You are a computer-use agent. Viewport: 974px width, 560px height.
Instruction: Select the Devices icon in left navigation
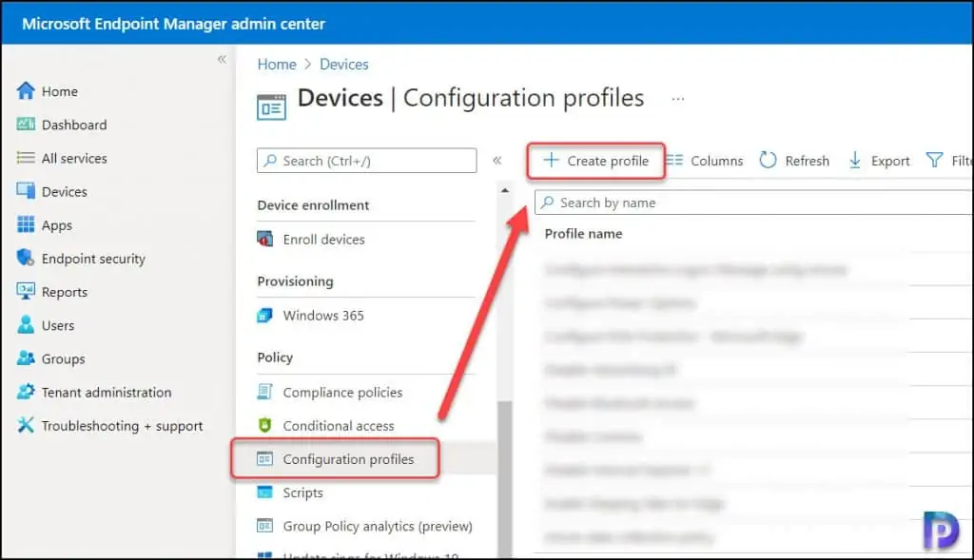coord(26,191)
